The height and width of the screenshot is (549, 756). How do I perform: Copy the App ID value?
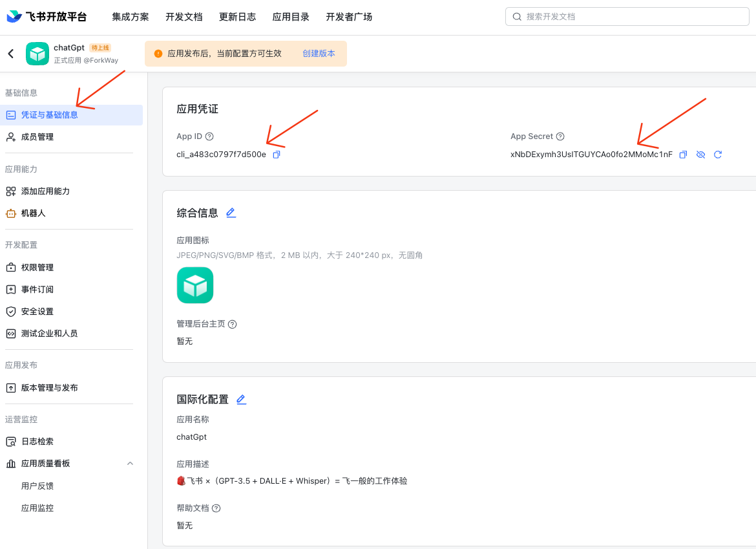click(x=277, y=155)
